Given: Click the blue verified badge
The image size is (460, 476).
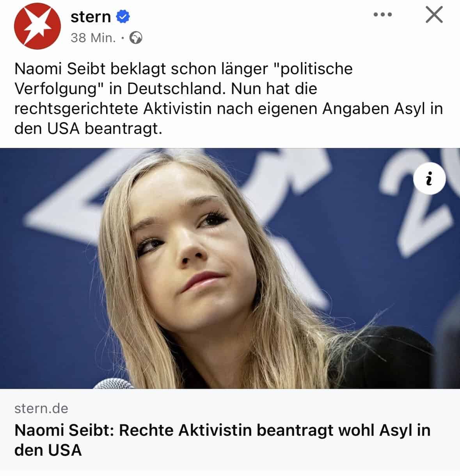Looking at the screenshot, I should 123,17.
